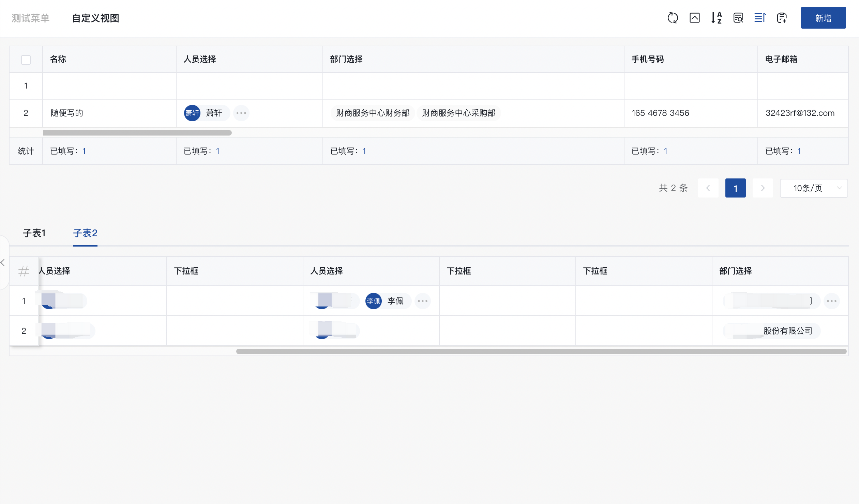Click ellipsis in 部门选择 subtable row 1
Screen dimensions: 859x504
pyautogui.click(x=831, y=301)
